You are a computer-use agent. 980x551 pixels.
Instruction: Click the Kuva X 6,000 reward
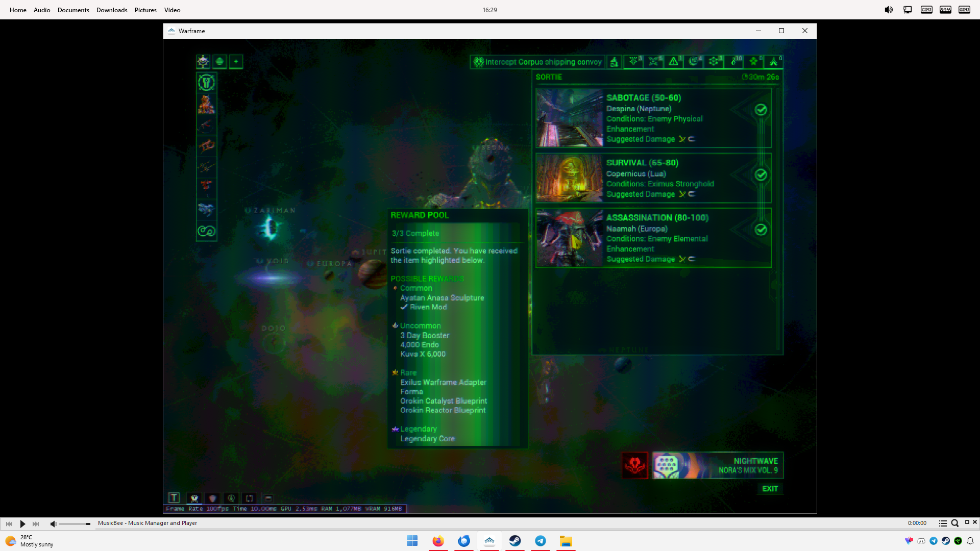pyautogui.click(x=423, y=354)
